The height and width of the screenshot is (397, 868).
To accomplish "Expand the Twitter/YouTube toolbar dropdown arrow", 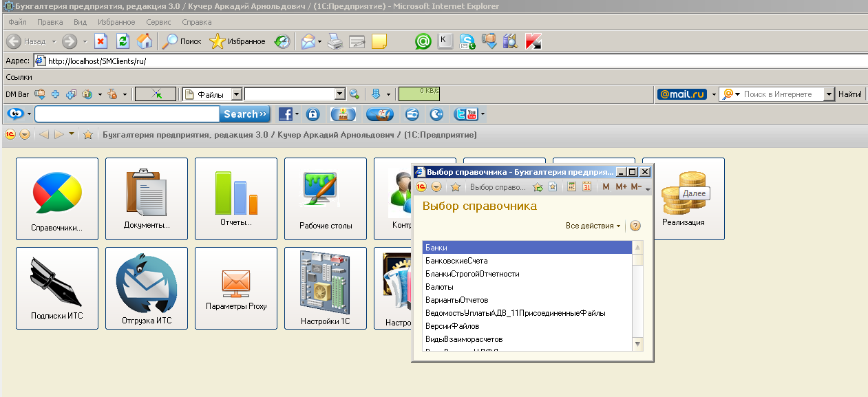I will point(483,114).
